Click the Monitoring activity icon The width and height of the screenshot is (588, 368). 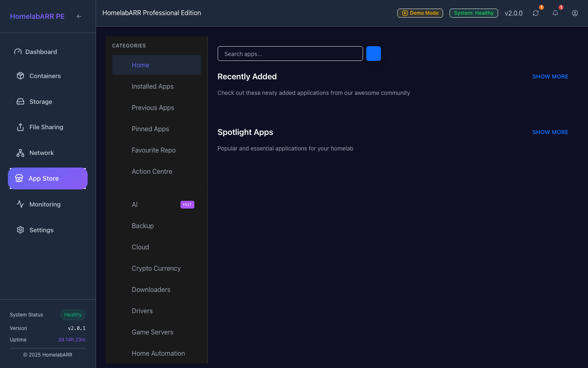click(20, 204)
